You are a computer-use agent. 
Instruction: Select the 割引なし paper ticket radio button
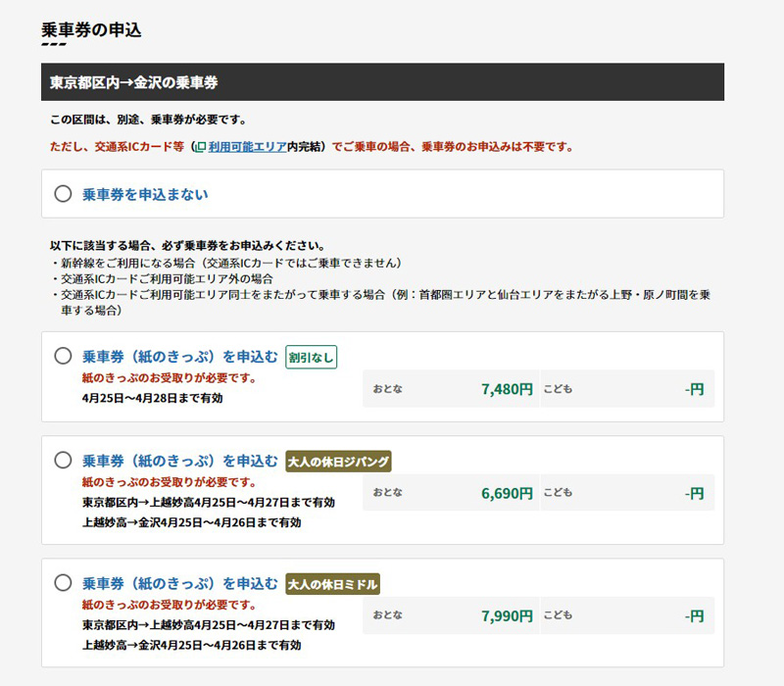click(63, 356)
